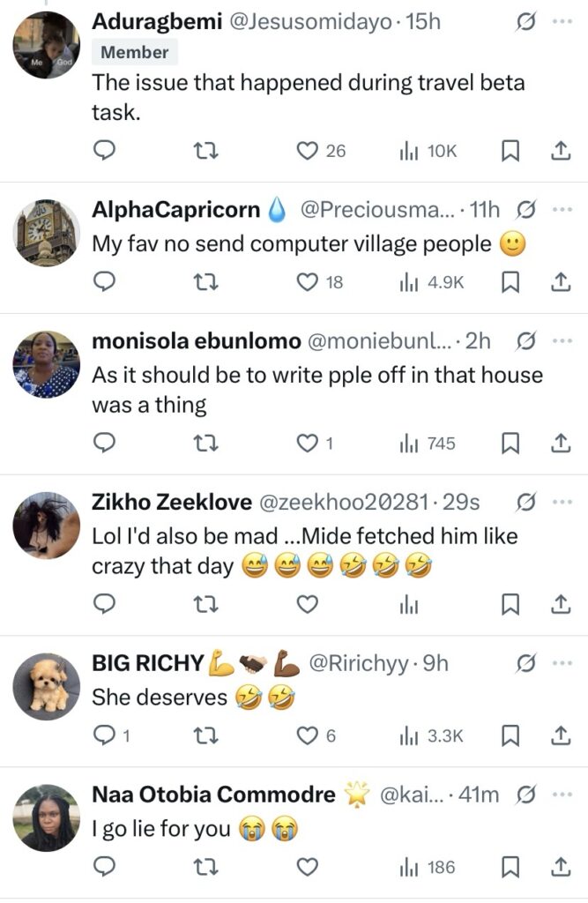This screenshot has width=588, height=903.
Task: Open BIG RICHY's puppy avatar
Action: 47,687
